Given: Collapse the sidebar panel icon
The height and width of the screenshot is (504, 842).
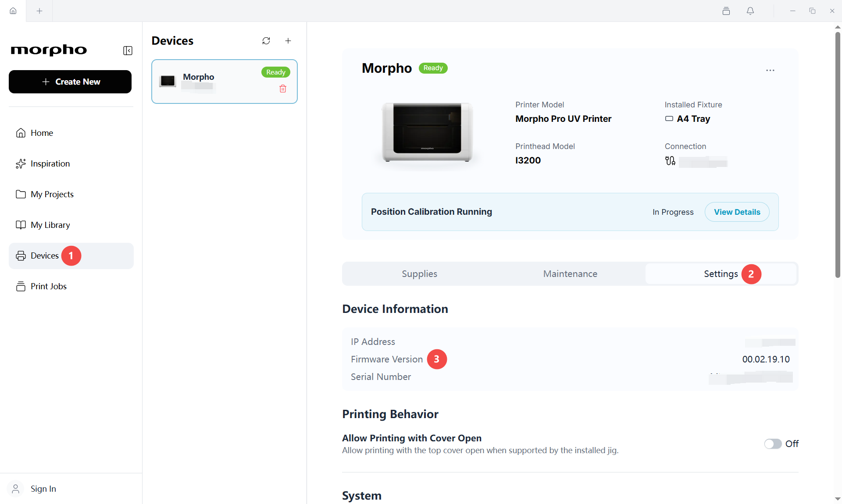Looking at the screenshot, I should 128,51.
